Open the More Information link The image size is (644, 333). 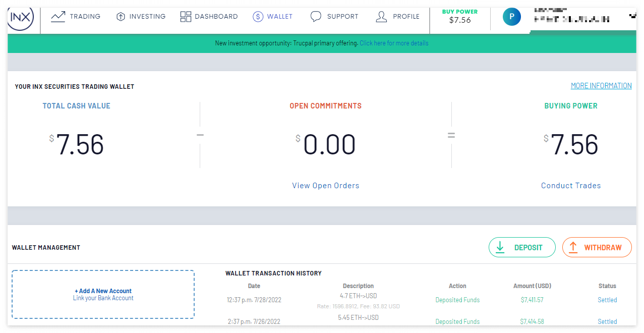point(601,86)
